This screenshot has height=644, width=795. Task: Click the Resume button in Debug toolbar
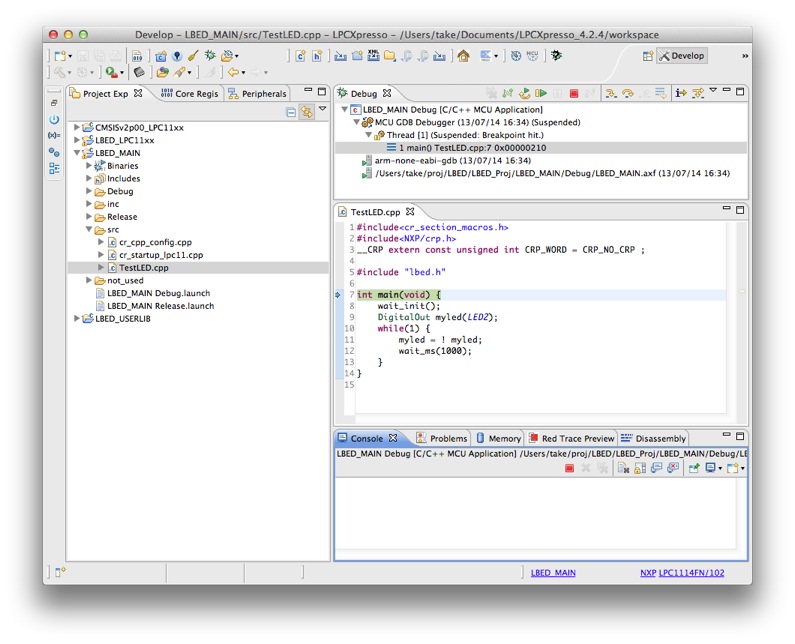(541, 93)
